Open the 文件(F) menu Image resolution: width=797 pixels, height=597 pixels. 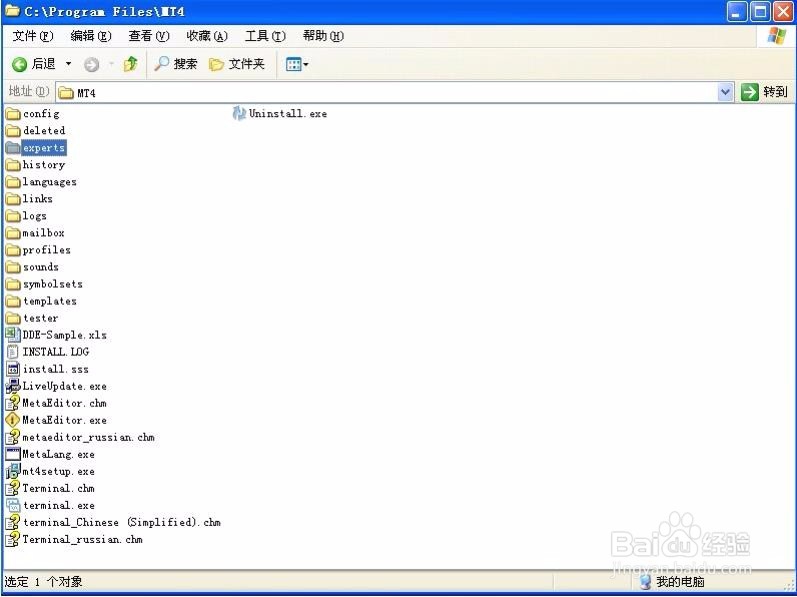point(33,36)
